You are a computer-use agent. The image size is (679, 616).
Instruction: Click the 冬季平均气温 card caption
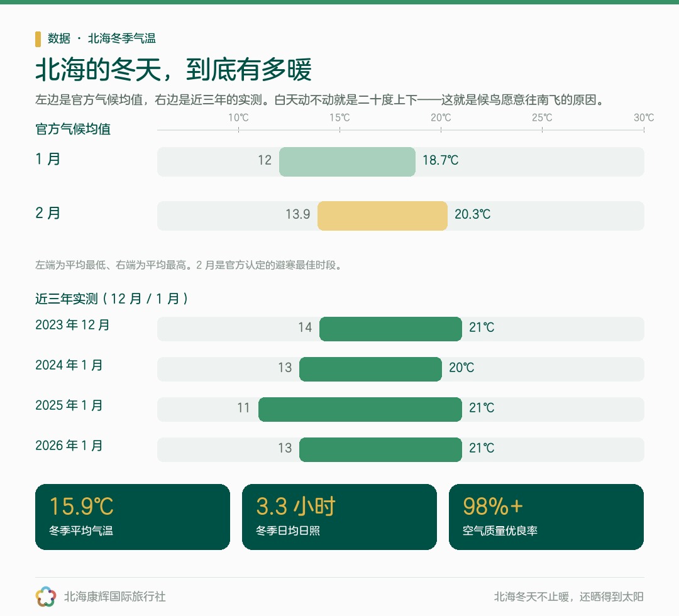81,531
